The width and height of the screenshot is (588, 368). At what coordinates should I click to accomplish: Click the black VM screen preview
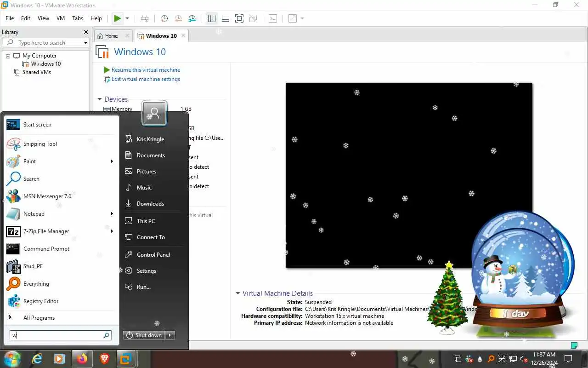point(409,175)
